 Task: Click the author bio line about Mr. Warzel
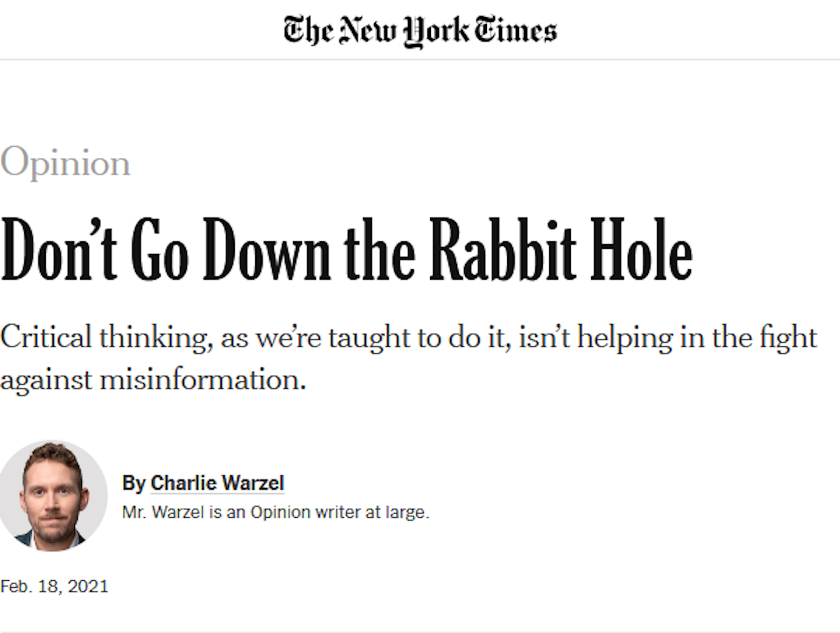tap(275, 513)
